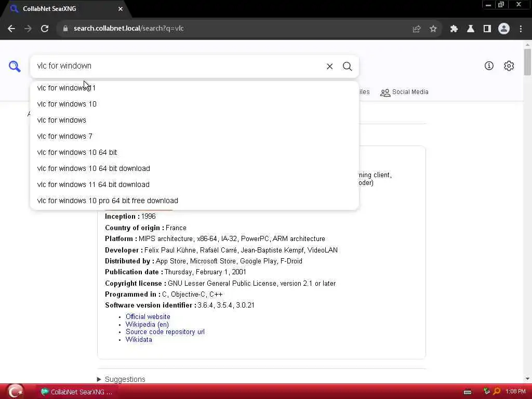
Task: Click the SearXNG magnifier logo
Action: click(x=15, y=66)
